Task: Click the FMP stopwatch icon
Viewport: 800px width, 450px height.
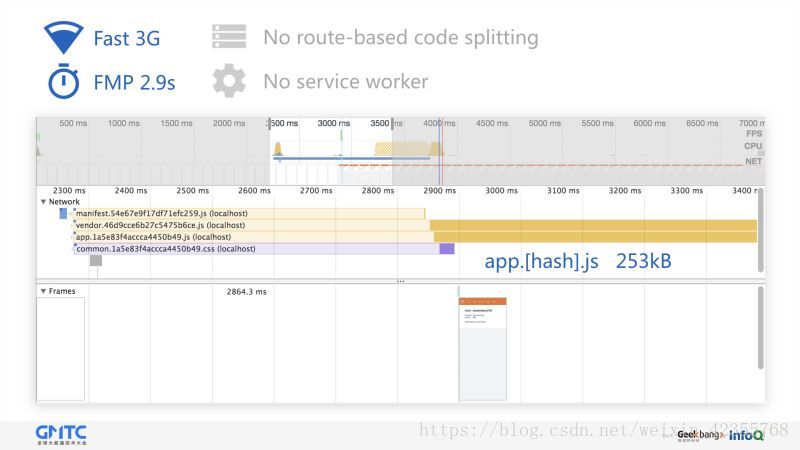Action: point(63,81)
